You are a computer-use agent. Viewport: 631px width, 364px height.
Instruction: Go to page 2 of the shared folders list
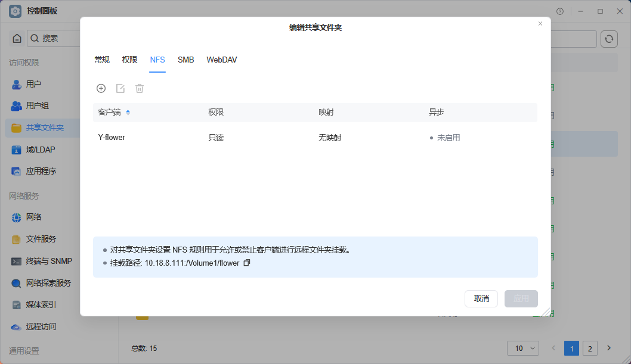click(590, 348)
